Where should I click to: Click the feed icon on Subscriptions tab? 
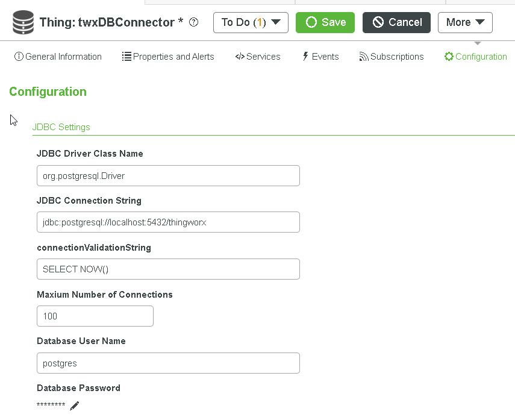[364, 57]
